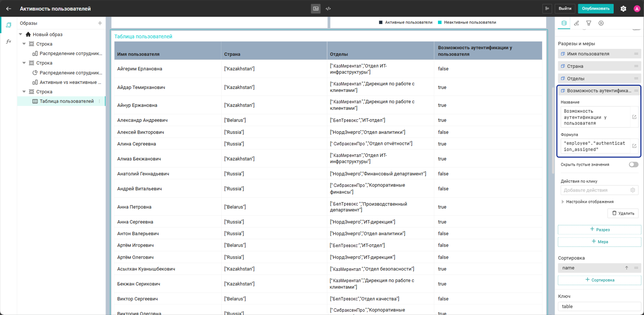Open formula editor for Формула field
The height and width of the screenshot is (315, 644).
pos(634,146)
